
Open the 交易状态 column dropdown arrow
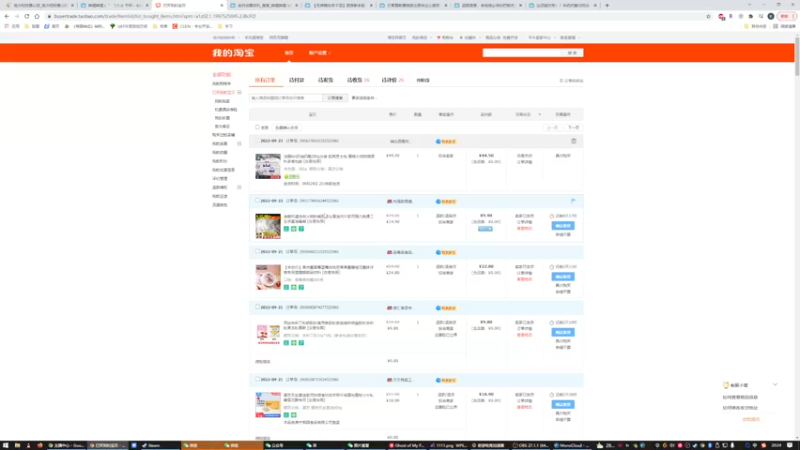click(539, 115)
